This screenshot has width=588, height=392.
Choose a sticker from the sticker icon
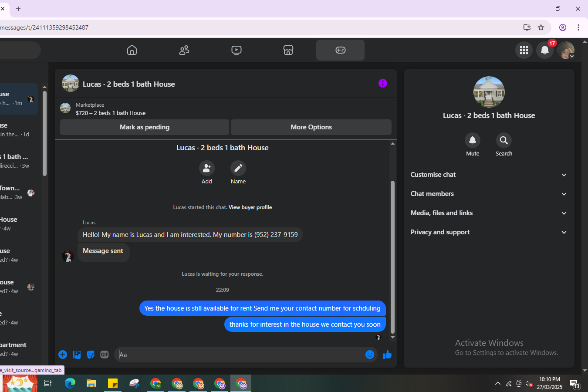pos(91,355)
